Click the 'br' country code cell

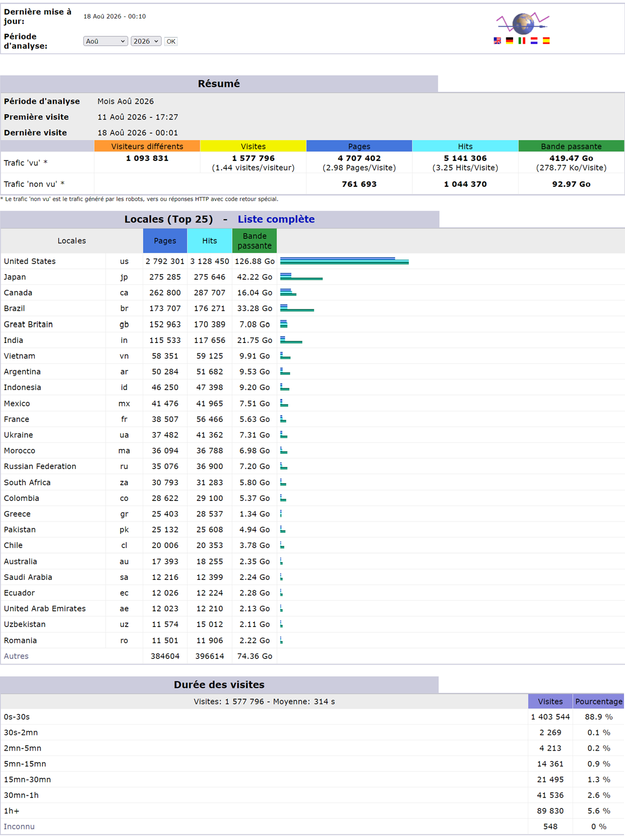coord(124,308)
